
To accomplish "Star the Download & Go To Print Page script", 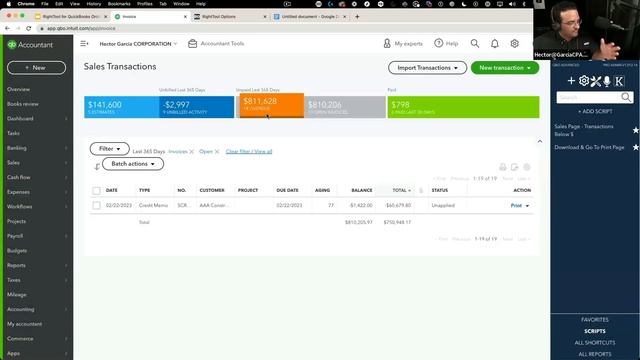I will point(636,147).
